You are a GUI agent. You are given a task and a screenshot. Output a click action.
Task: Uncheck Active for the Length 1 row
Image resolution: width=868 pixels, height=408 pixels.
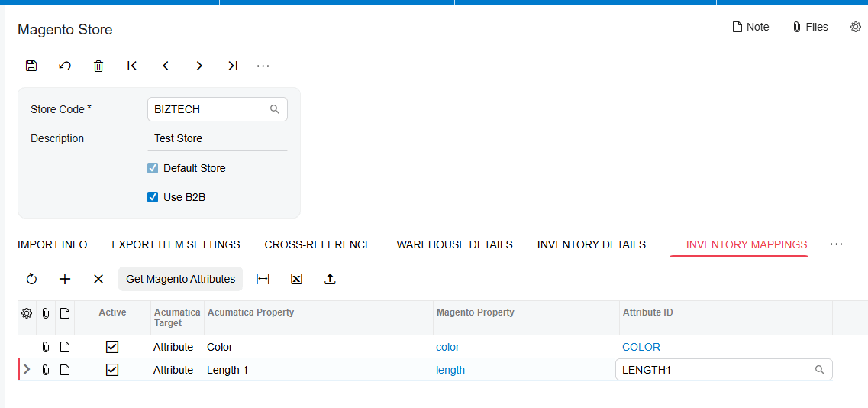(112, 370)
